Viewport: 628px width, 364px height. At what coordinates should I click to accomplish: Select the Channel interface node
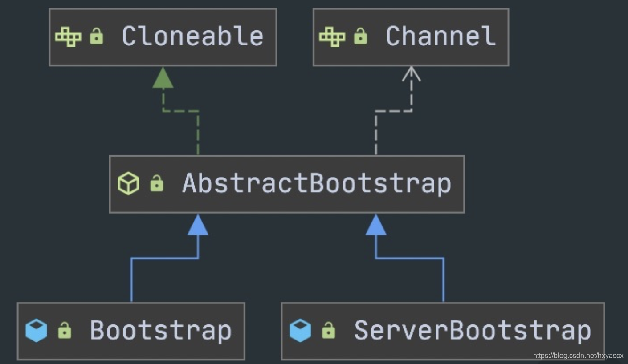tap(411, 37)
